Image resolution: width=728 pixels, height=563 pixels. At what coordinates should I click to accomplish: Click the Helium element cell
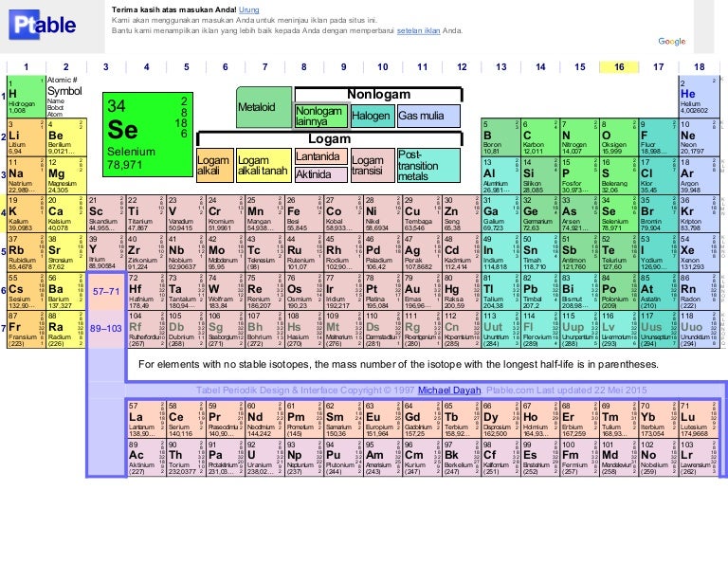(700, 97)
